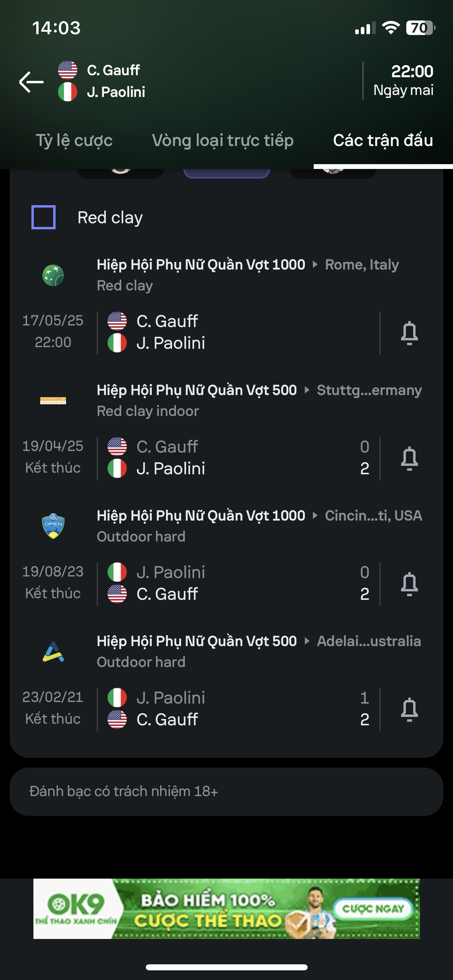This screenshot has width=453, height=980.
Task: Open the Western & Southern Open logo
Action: pos(53,526)
